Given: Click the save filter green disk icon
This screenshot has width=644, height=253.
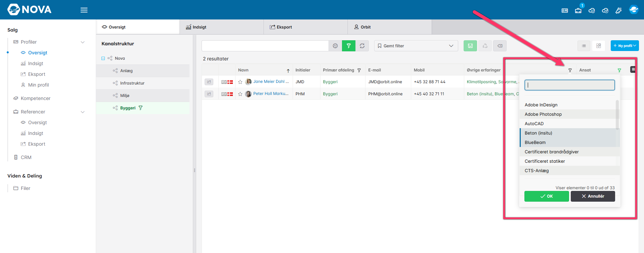Looking at the screenshot, I should pyautogui.click(x=470, y=46).
